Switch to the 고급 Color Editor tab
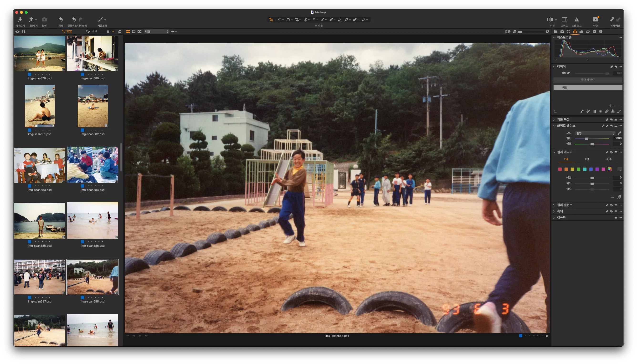 (586, 159)
